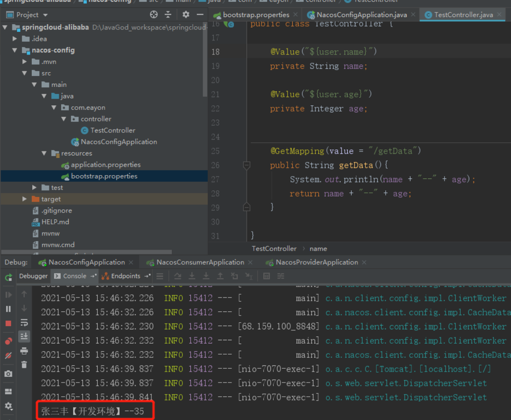Image resolution: width=511 pixels, height=420 pixels.
Task: Click the Show Execution Point icon
Action: (160, 276)
